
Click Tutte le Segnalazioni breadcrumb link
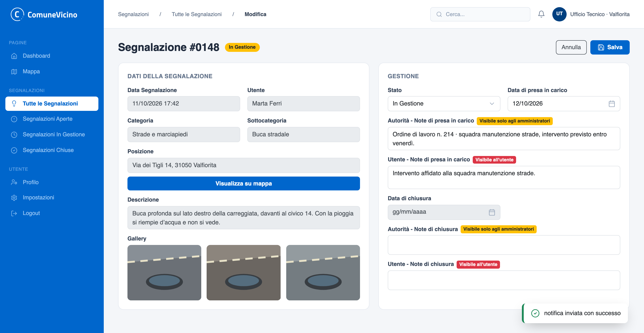coord(197,14)
